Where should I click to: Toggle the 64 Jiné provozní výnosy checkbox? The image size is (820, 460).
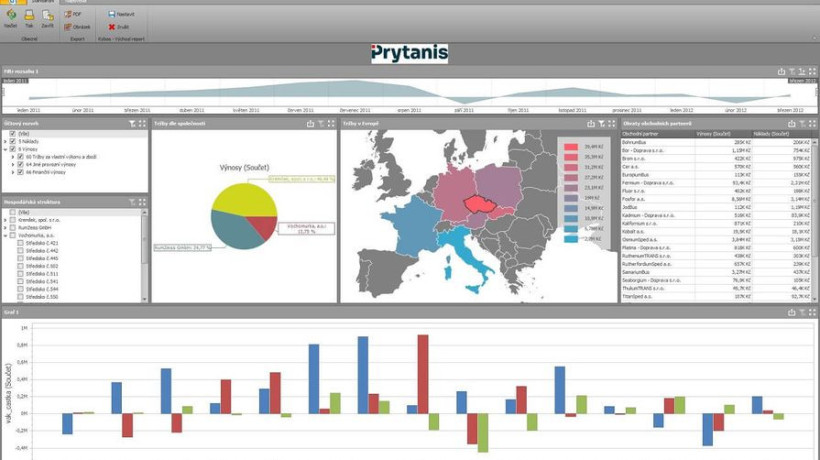[18, 164]
